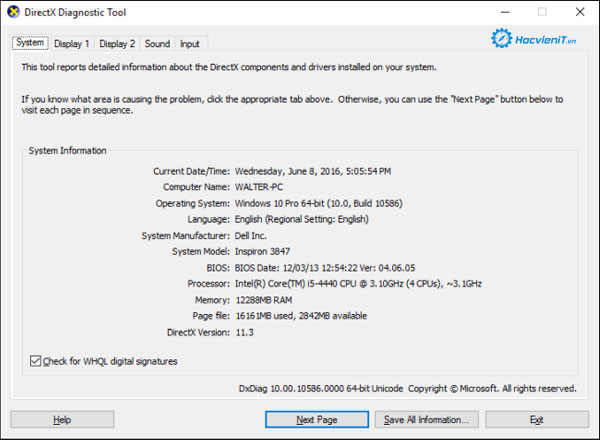This screenshot has width=600, height=440.
Task: Click Save All Information button
Action: [427, 420]
